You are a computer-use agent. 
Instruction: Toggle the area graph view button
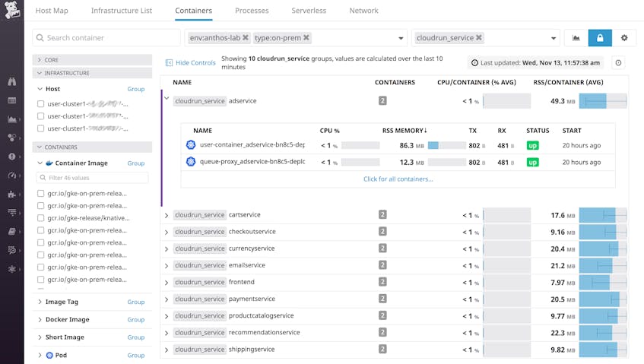576,38
